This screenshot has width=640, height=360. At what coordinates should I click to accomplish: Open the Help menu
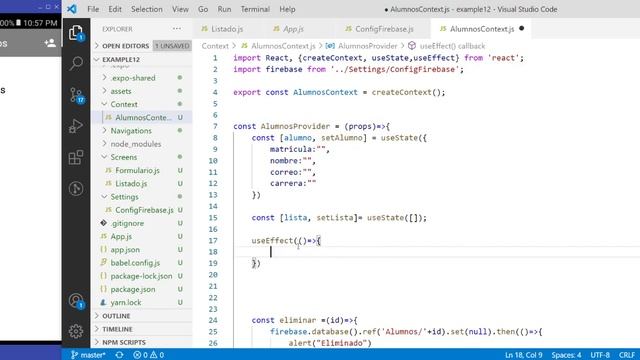click(287, 9)
